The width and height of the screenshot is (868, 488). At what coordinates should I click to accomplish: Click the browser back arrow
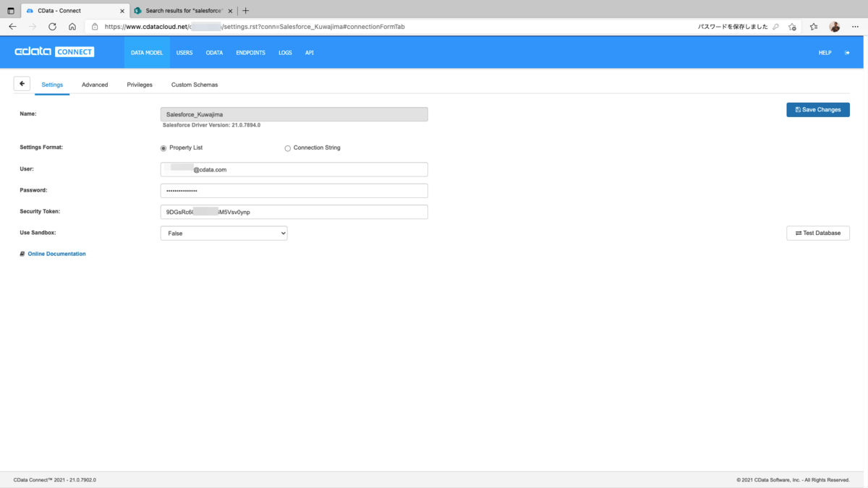coord(12,27)
